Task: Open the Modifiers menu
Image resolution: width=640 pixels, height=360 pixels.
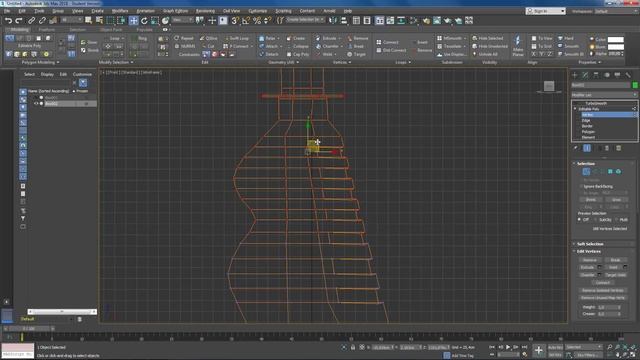Action: 120,11
